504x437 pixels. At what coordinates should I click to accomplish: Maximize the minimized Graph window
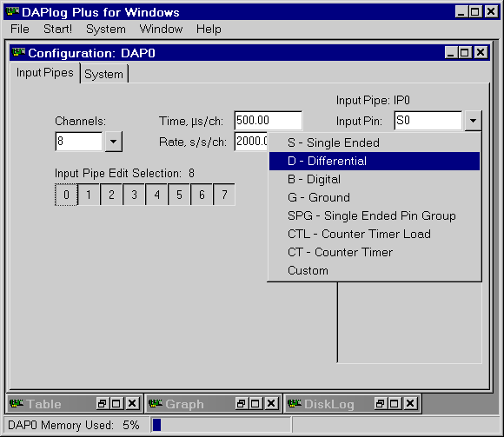point(255,404)
